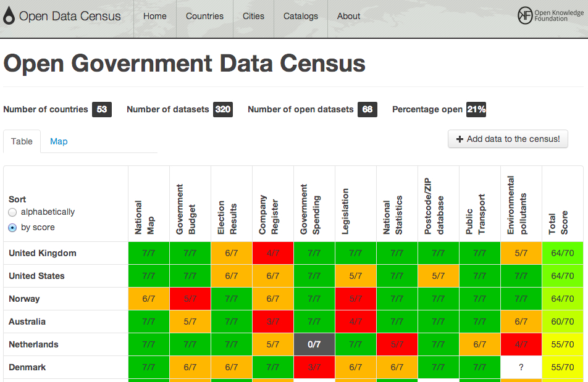Screen dimensions: 588x382
Task: Select the Australia row label
Action: [x=27, y=322]
